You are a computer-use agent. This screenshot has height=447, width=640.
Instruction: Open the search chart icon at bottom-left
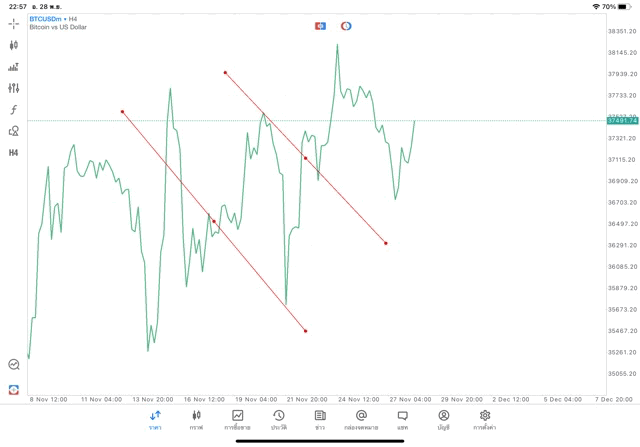(x=13, y=365)
